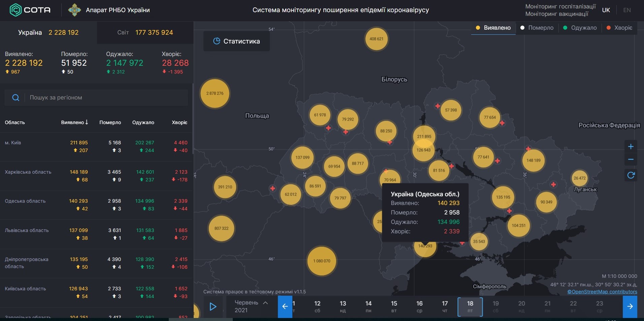Click the COTA logo icon
This screenshot has width=644, height=321.
click(15, 10)
